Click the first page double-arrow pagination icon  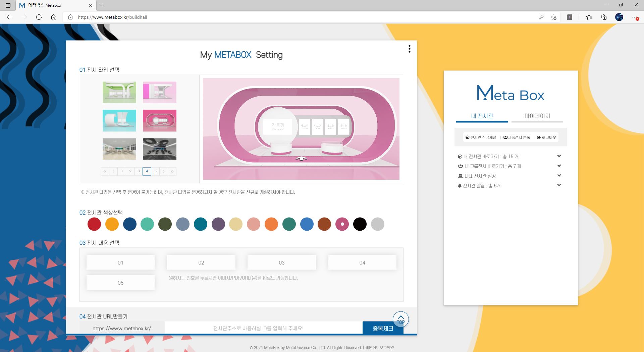[105, 171]
